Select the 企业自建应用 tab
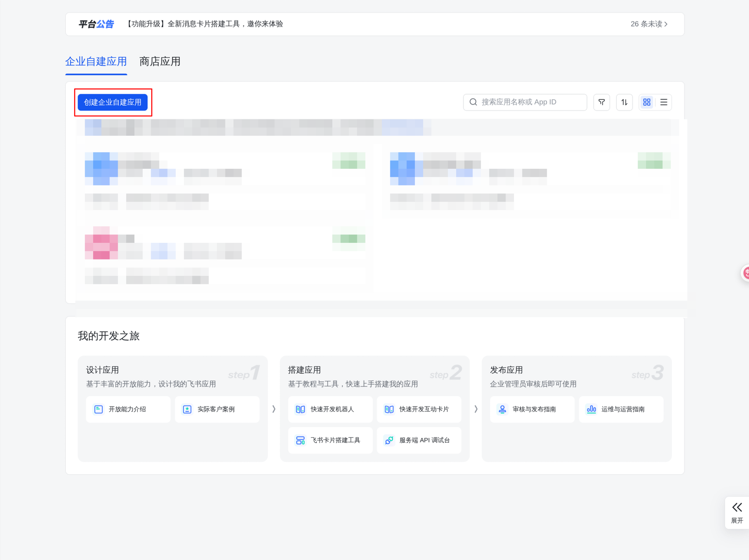Image resolution: width=749 pixels, height=560 pixels. tap(96, 62)
